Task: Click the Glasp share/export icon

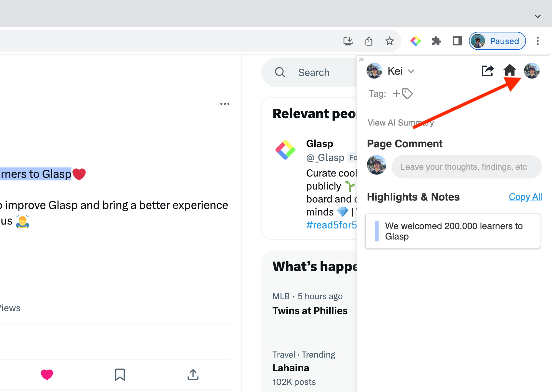Action: point(488,70)
